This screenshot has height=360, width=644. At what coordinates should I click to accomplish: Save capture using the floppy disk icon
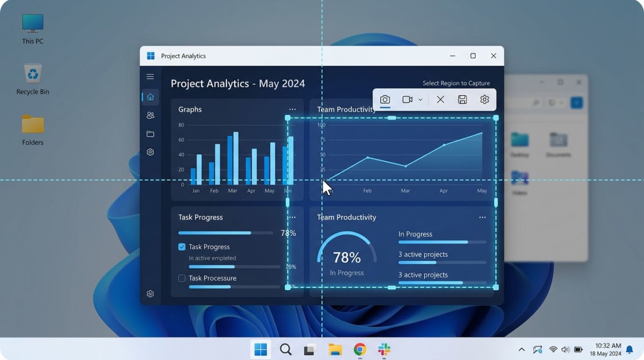[462, 99]
